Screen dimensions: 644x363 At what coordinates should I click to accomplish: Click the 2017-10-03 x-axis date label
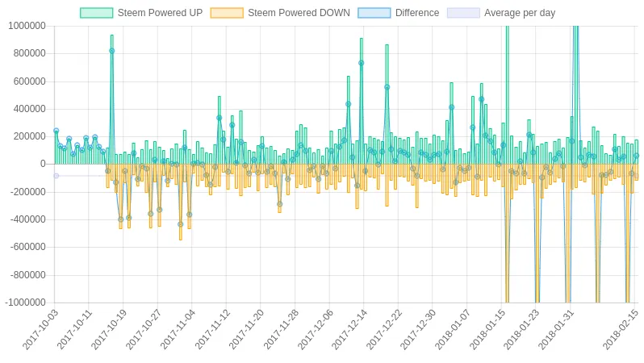point(40,330)
